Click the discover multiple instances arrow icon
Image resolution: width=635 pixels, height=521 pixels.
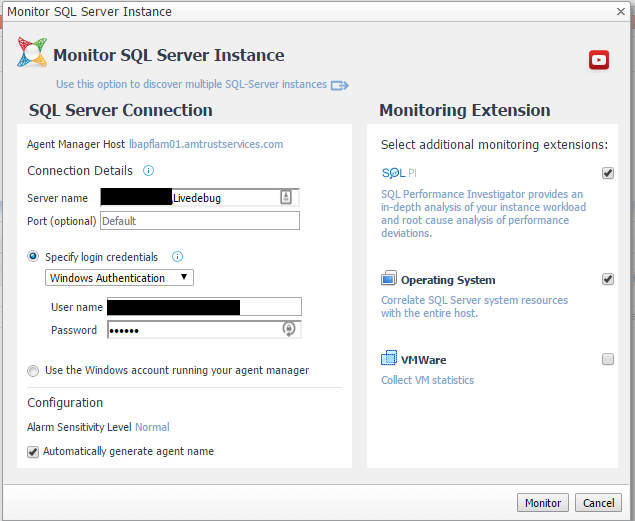tap(339, 85)
